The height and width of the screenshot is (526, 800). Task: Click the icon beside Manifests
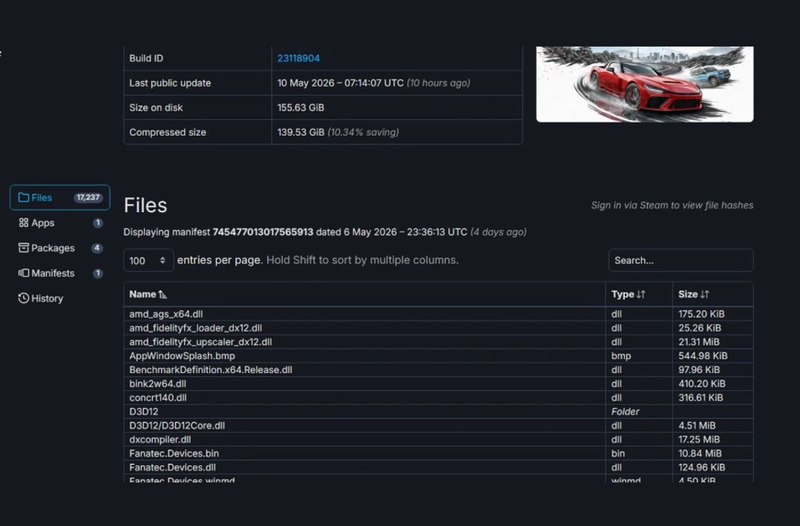pyautogui.click(x=23, y=273)
